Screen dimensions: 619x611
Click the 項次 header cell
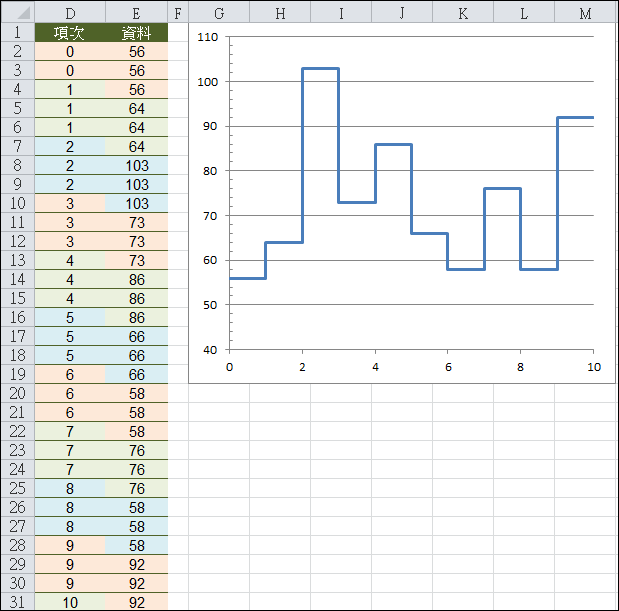tap(70, 32)
